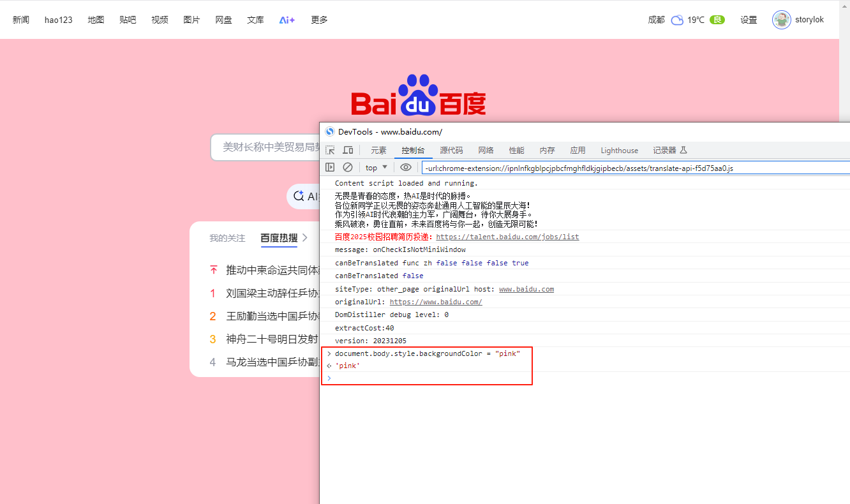Open the 记录器 (Recorder) tab

(x=669, y=151)
